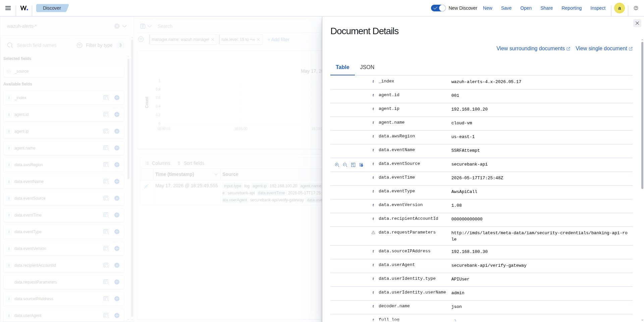Click the Discover breadcrumb badge
This screenshot has height=322, width=644.
(52, 8)
